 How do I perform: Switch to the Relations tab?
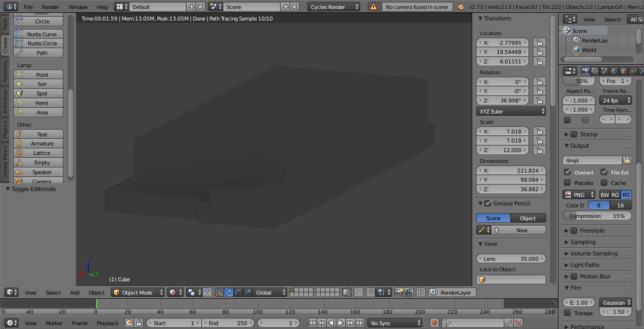tap(5, 71)
